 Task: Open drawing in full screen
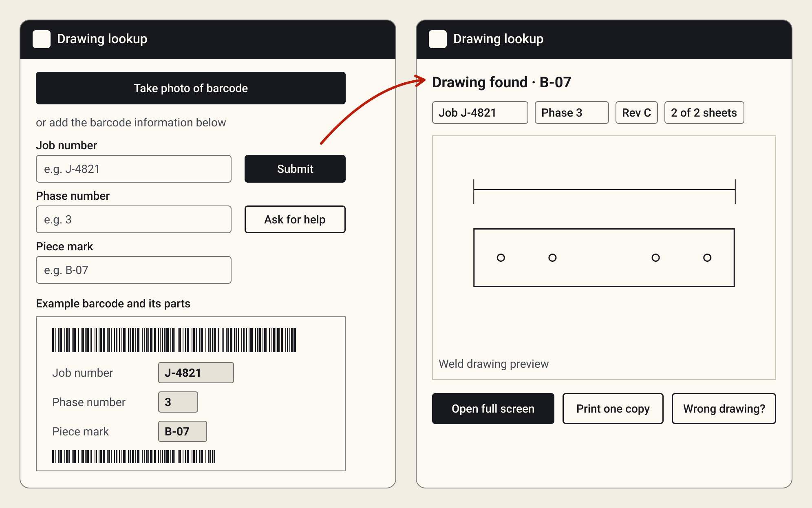pyautogui.click(x=493, y=409)
